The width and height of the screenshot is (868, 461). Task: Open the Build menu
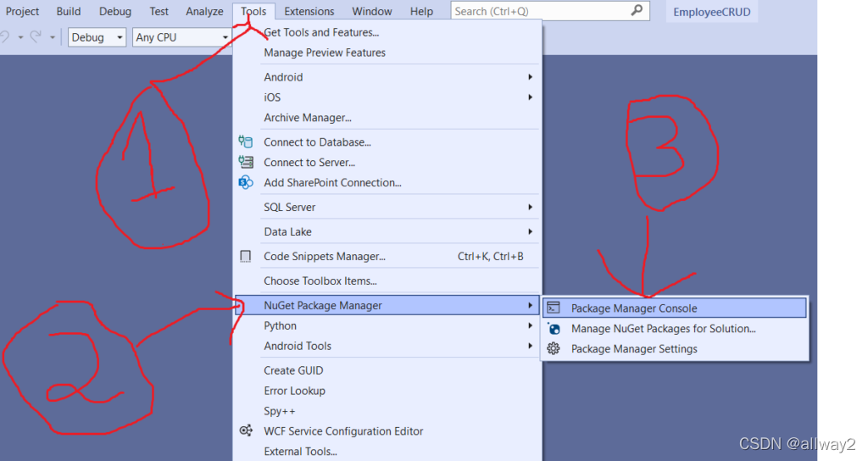coord(69,12)
